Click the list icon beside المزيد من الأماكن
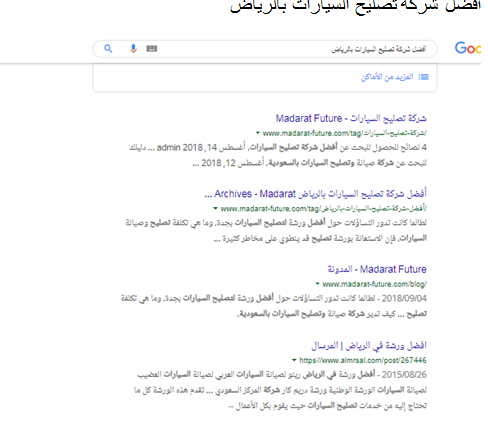The height and width of the screenshot is (434, 492). (423, 77)
